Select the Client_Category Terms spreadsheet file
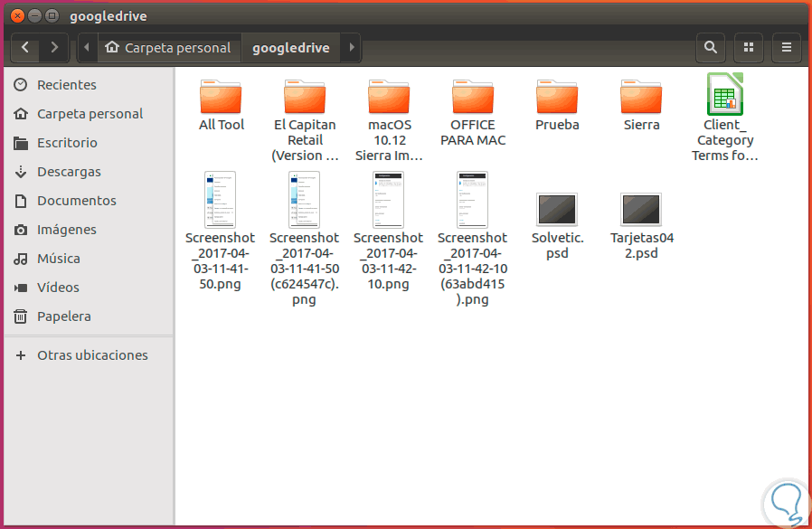This screenshot has width=812, height=529. (x=724, y=117)
